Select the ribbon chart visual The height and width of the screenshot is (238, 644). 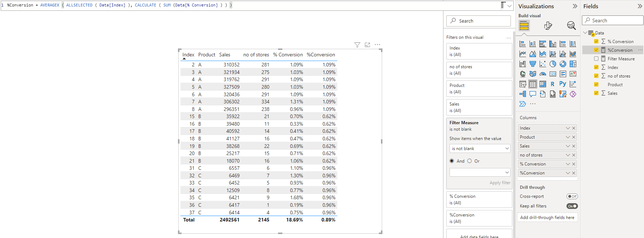point(573,54)
